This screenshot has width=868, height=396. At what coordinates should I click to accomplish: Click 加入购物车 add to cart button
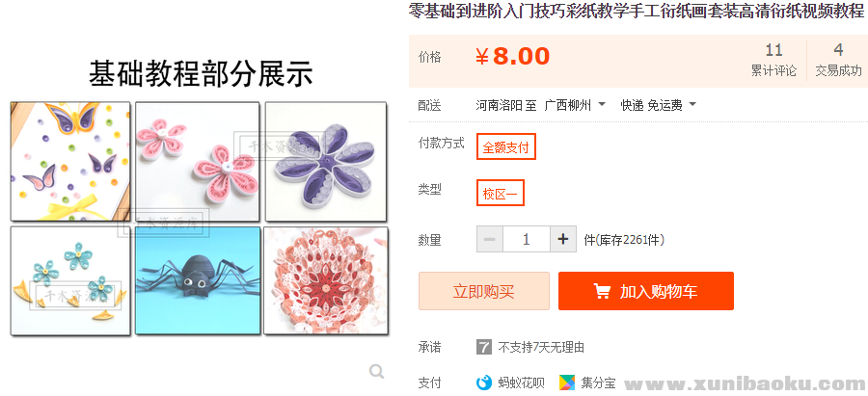pyautogui.click(x=645, y=291)
